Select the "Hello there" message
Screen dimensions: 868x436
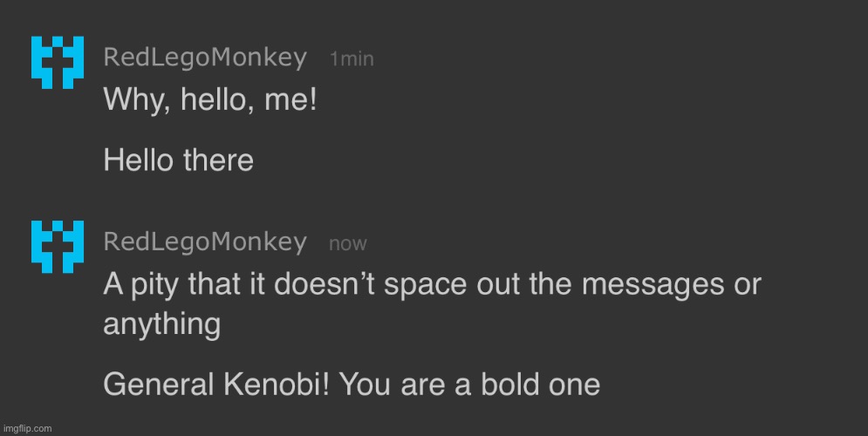[x=178, y=160]
